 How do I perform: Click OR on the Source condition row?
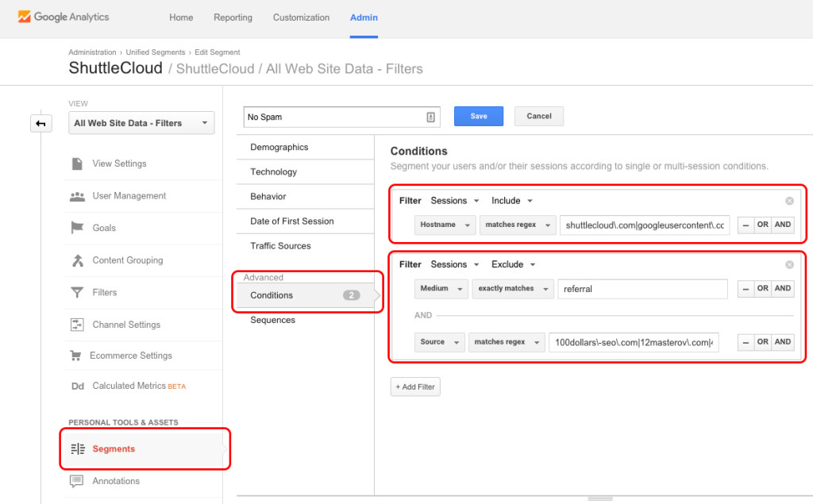coord(763,342)
